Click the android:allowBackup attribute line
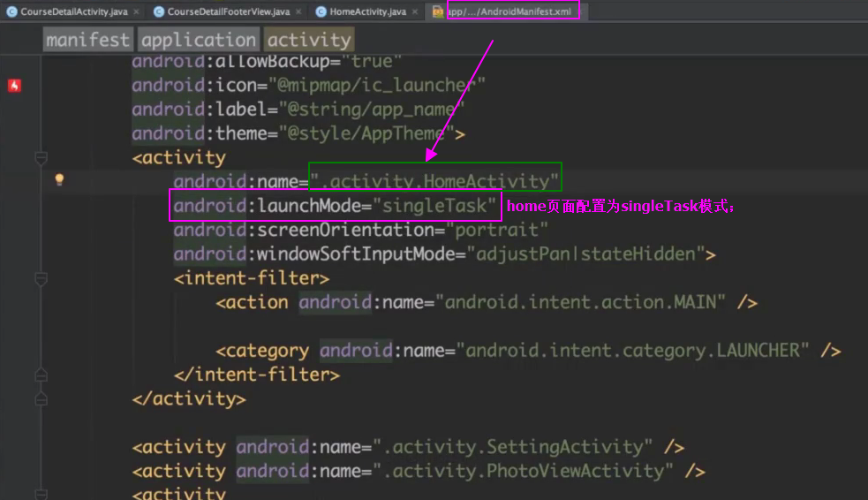The height and width of the screenshot is (500, 868). [267, 61]
